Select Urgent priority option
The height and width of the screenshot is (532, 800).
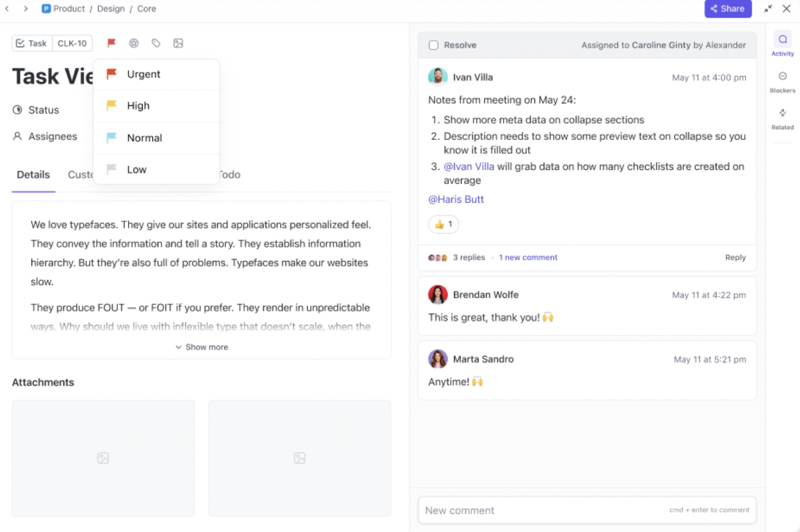(143, 74)
